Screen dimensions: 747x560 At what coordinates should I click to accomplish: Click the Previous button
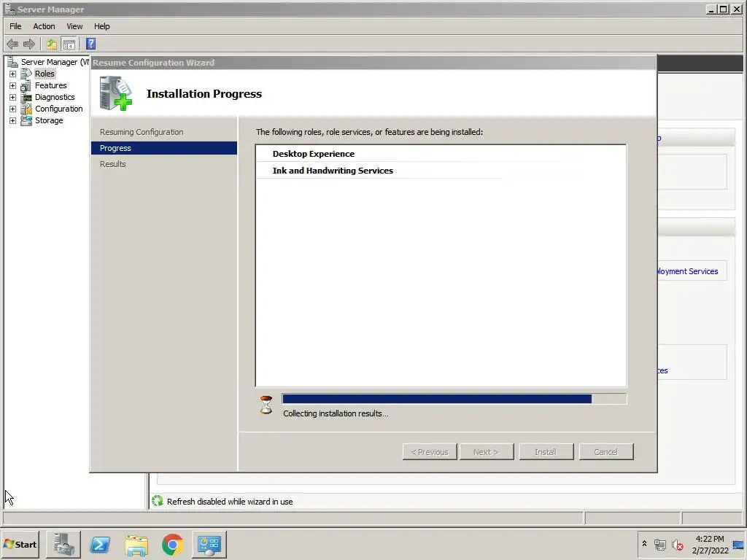[430, 452]
